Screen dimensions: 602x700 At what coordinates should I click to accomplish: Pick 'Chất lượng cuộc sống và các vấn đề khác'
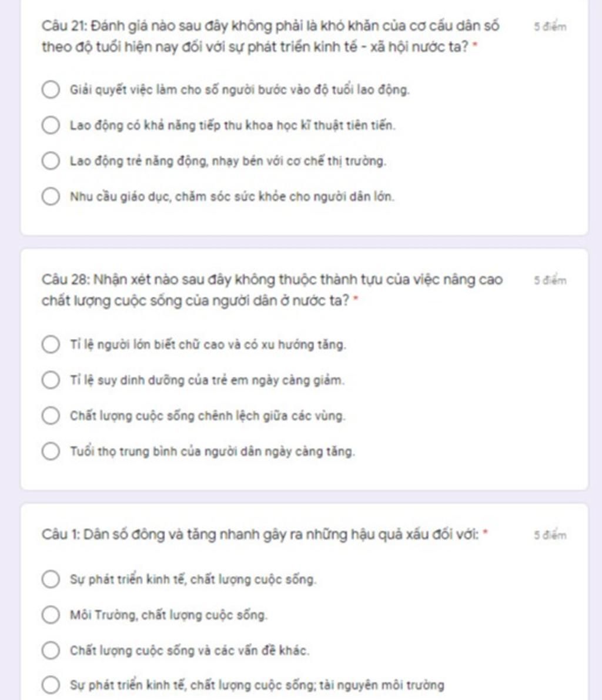(51, 651)
